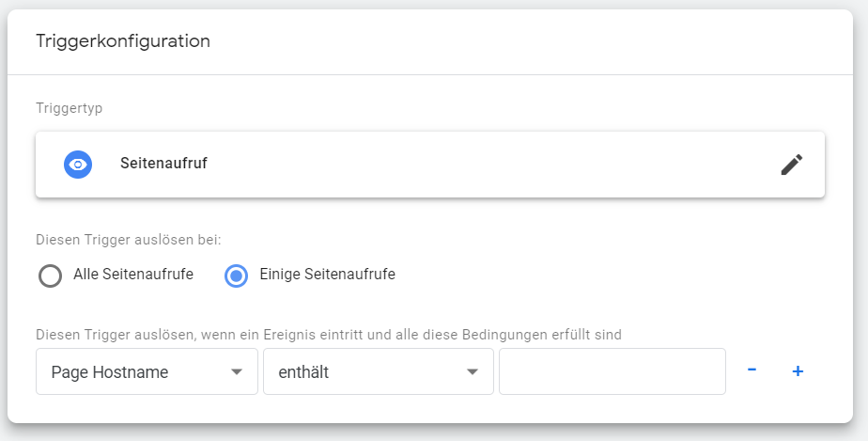The width and height of the screenshot is (868, 441).
Task: Click the Triggerkonfiguration heading
Action: click(123, 41)
